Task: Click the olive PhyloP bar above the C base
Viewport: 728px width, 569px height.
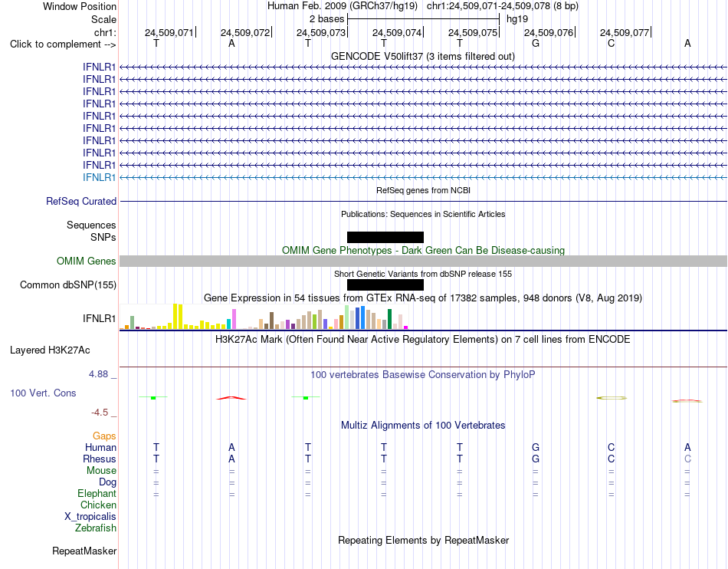Action: click(x=612, y=398)
